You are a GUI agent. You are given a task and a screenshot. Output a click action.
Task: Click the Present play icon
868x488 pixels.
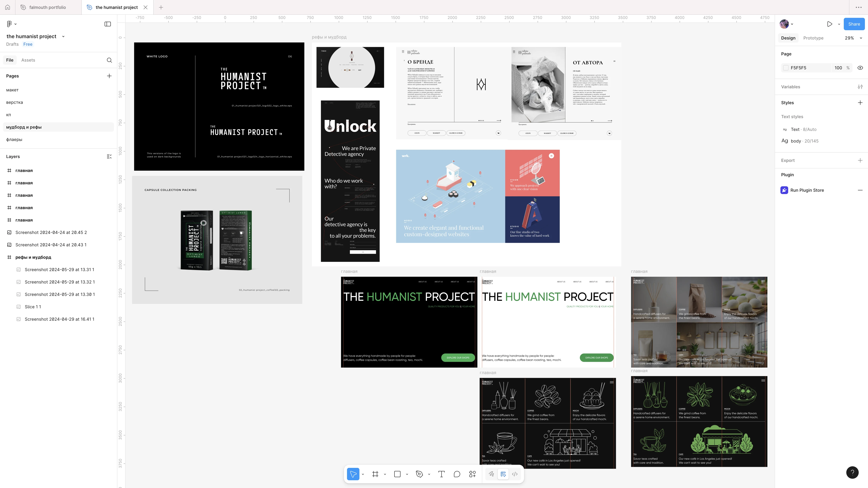830,24
